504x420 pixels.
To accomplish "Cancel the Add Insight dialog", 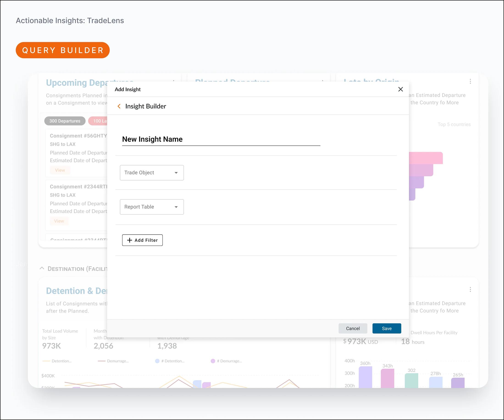I will pos(353,328).
